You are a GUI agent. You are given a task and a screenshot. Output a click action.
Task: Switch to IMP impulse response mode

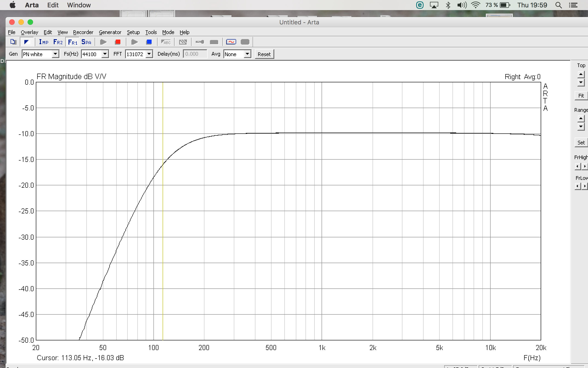[44, 42]
